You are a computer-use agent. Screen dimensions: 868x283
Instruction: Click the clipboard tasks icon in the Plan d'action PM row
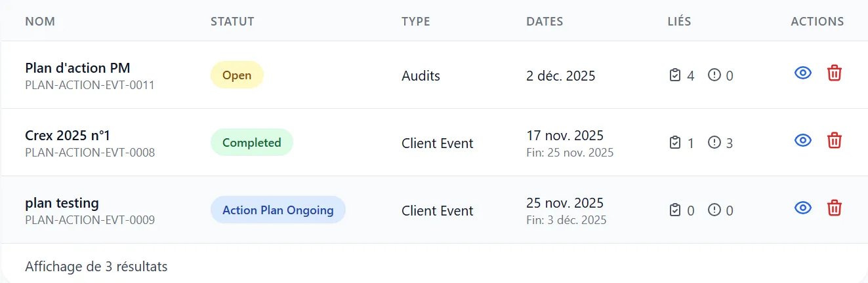point(674,75)
